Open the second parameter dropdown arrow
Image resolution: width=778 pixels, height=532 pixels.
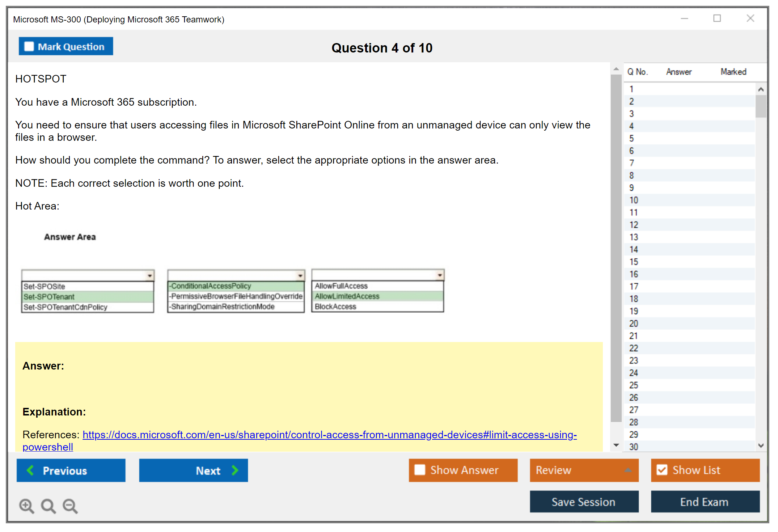click(x=300, y=276)
